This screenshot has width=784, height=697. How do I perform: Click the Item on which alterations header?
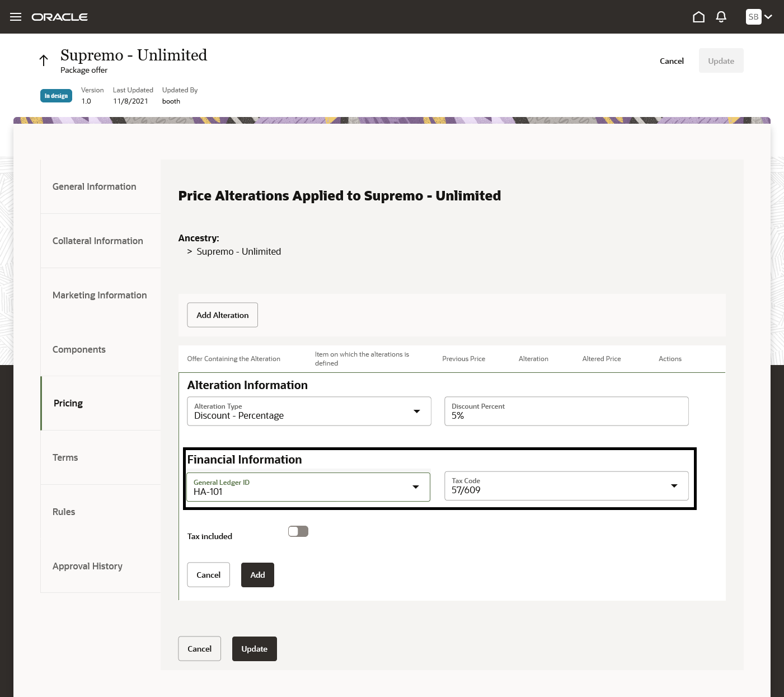pos(362,359)
